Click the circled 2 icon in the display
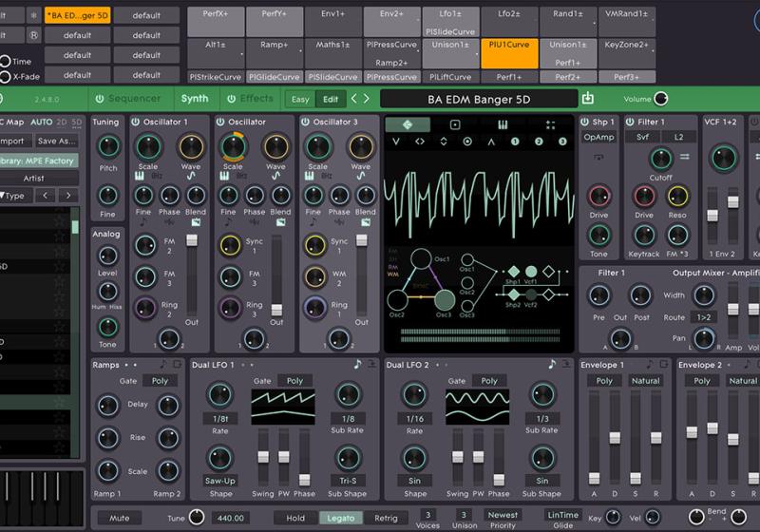Image resolution: width=760 pixels, height=532 pixels. (539, 142)
